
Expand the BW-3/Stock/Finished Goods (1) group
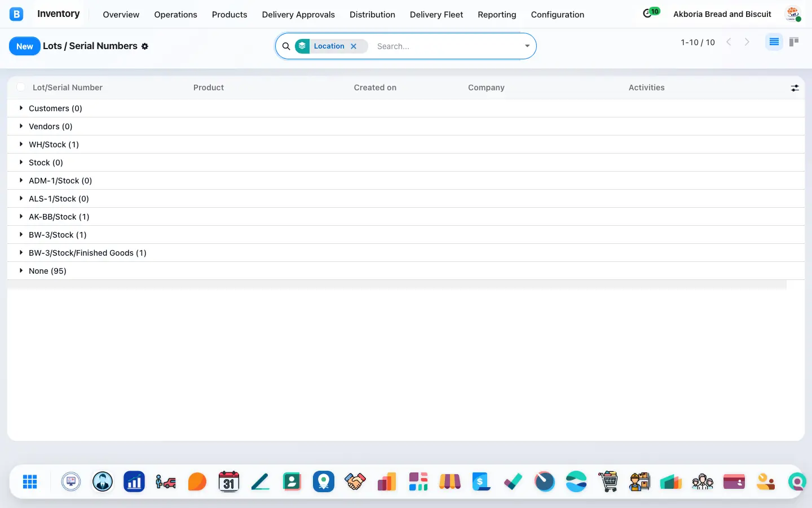(x=406, y=253)
